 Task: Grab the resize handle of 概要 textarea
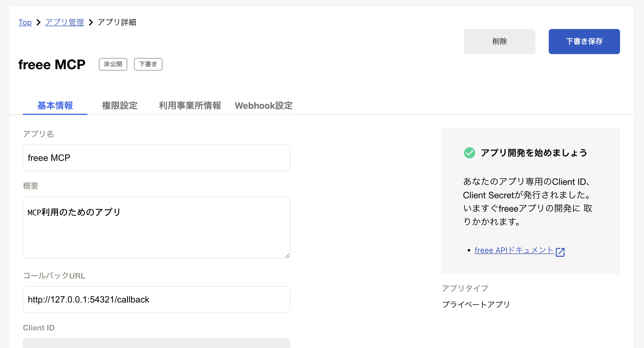point(287,256)
